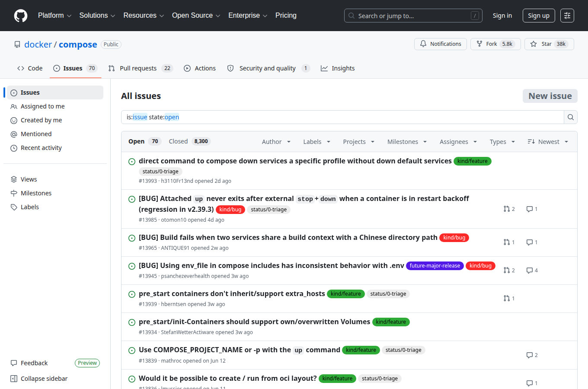Screen dimensions: 588x389
Task: Switch to the Pull requests tab
Action: coord(141,68)
